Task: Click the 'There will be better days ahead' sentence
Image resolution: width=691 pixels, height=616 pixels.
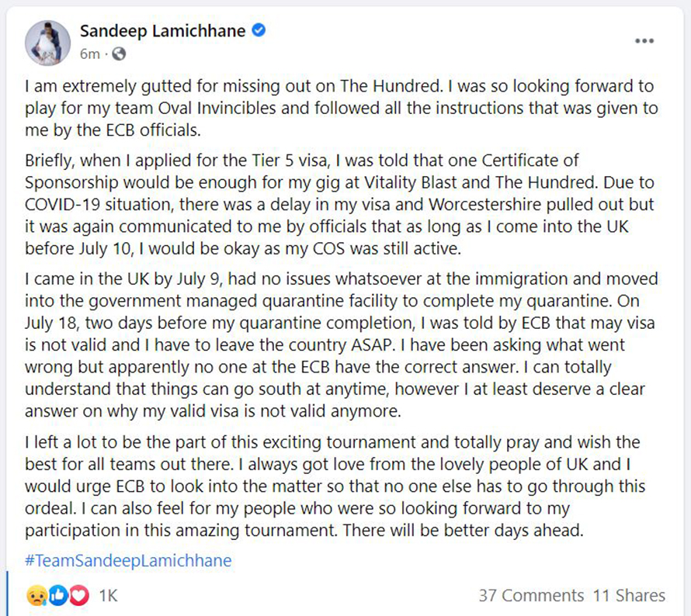Action: coord(464,530)
